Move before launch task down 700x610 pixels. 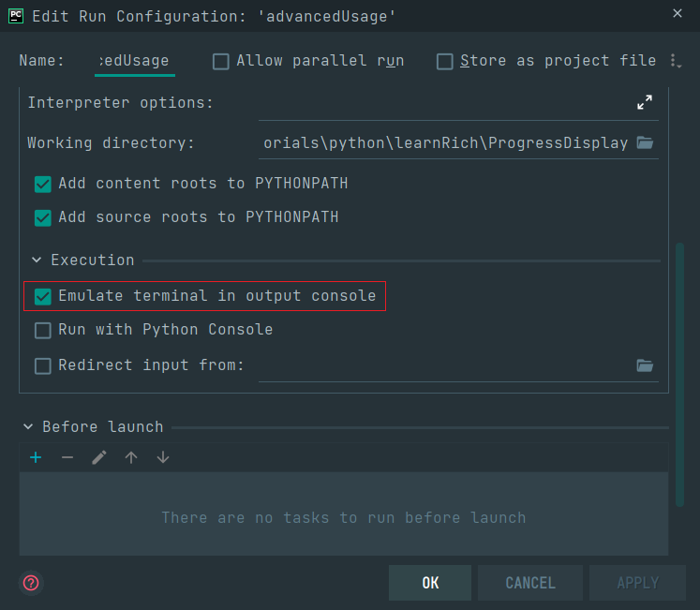point(163,457)
